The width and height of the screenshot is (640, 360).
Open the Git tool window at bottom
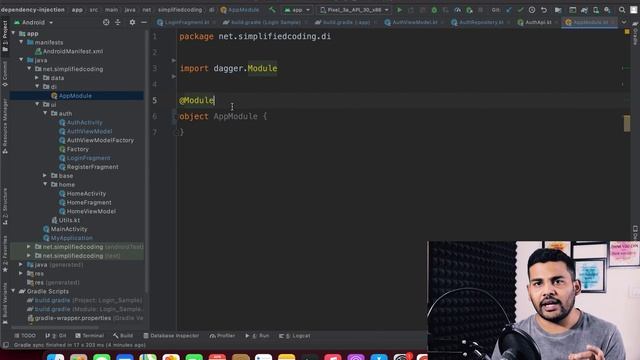coord(56,336)
